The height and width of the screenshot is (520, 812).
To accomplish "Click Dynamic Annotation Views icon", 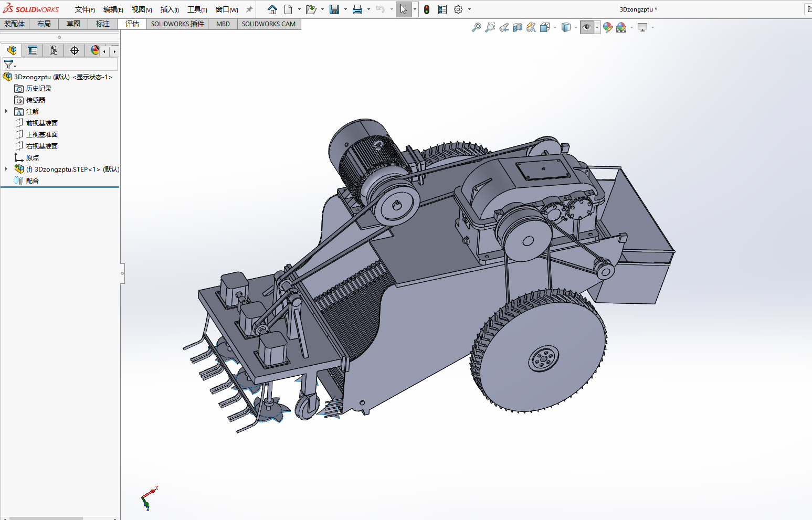I will coord(531,27).
